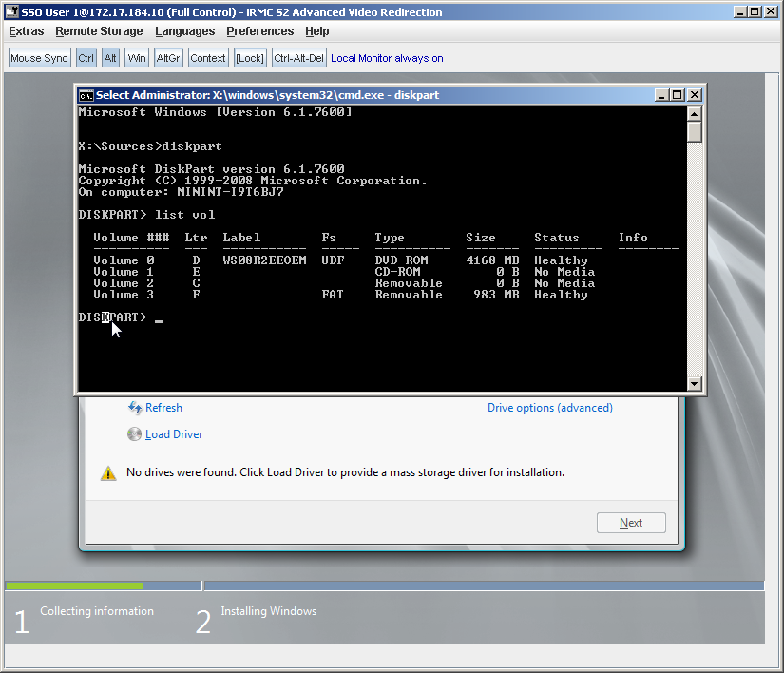Open the Languages menu
The width and height of the screenshot is (784, 673).
(185, 31)
